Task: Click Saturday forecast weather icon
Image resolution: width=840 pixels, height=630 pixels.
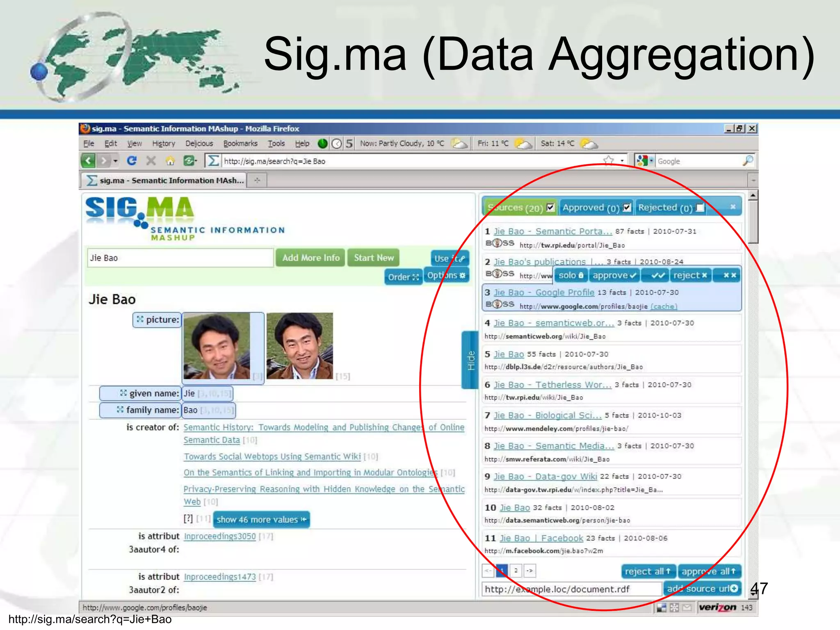Action: click(589, 144)
